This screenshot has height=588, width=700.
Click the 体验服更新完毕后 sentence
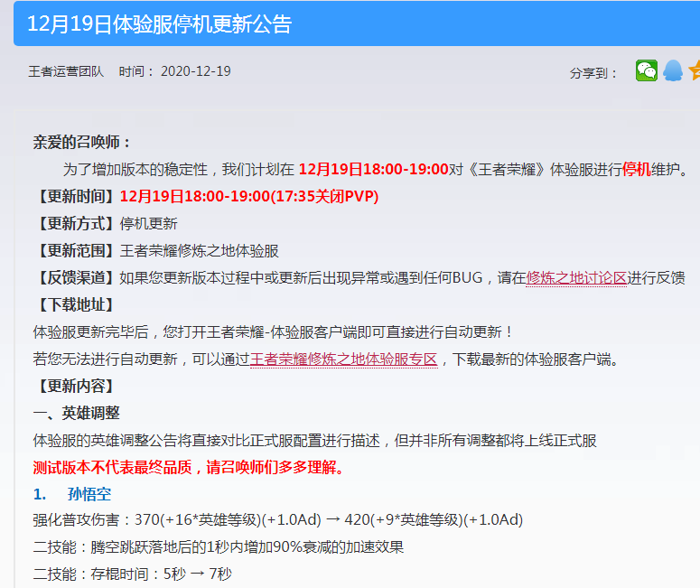[x=272, y=332]
